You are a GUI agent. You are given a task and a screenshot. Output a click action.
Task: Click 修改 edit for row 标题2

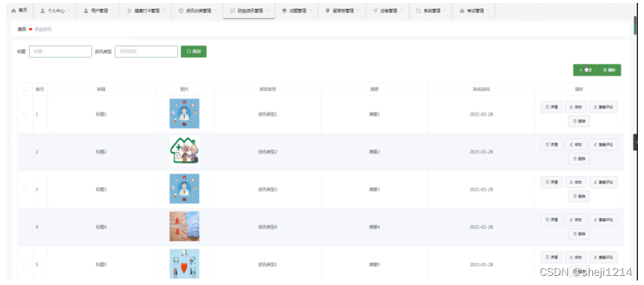coord(576,144)
